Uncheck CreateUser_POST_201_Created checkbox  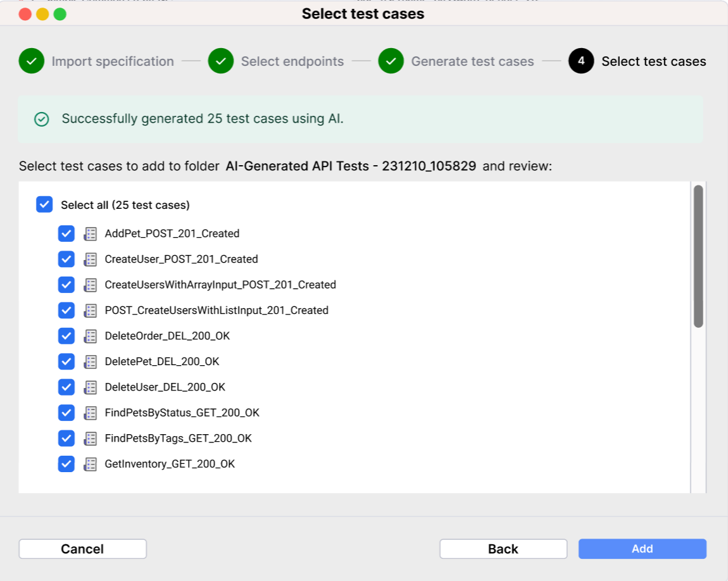pos(66,259)
